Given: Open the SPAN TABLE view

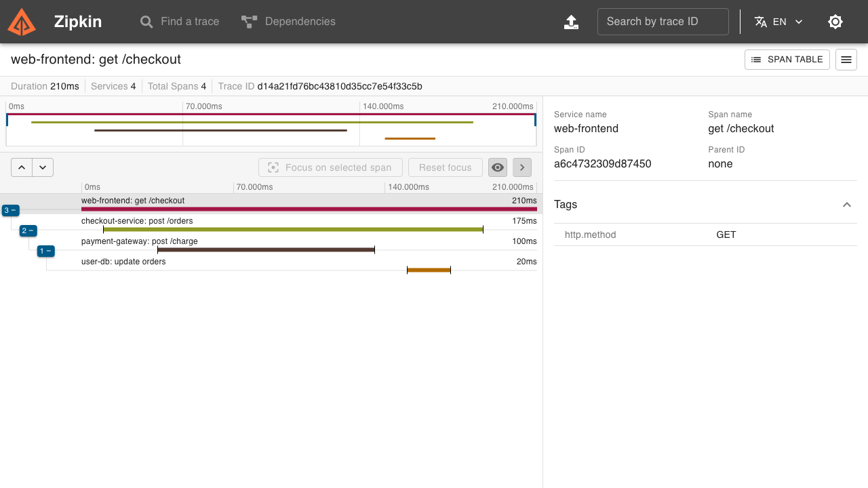Looking at the screenshot, I should click(787, 60).
